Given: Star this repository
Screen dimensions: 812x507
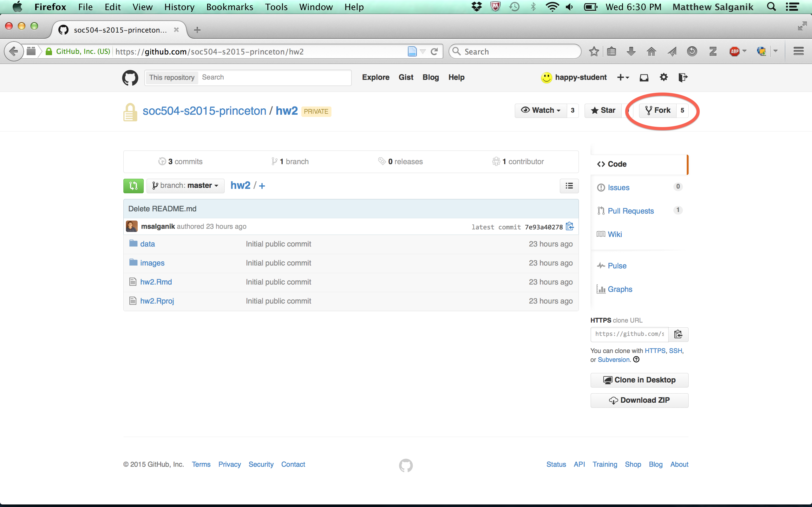Looking at the screenshot, I should 603,110.
